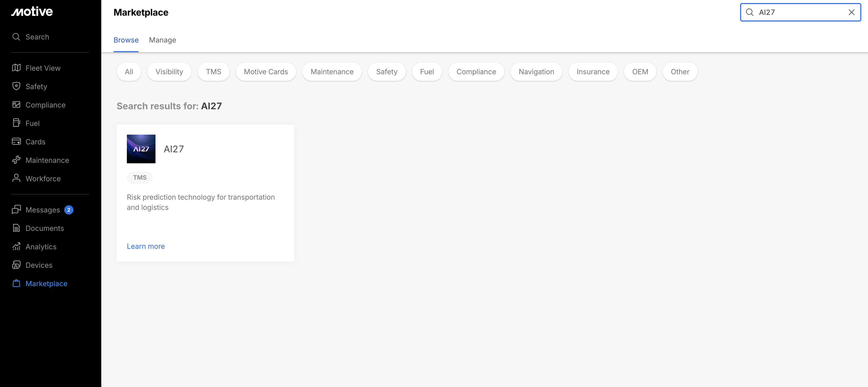The height and width of the screenshot is (387, 868).
Task: Click the AI27 card description text
Action: click(x=201, y=202)
